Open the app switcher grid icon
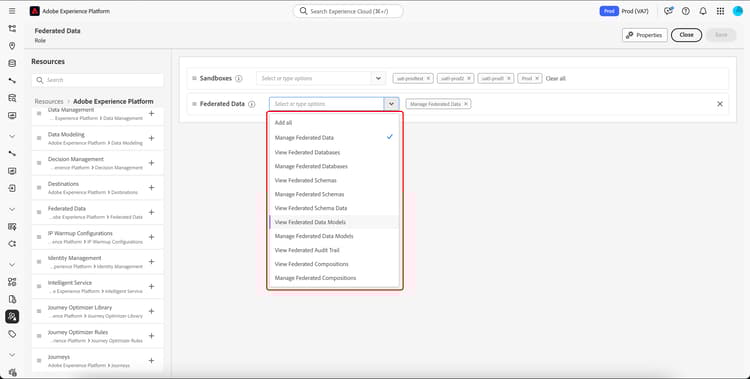750x379 pixels. pyautogui.click(x=720, y=11)
